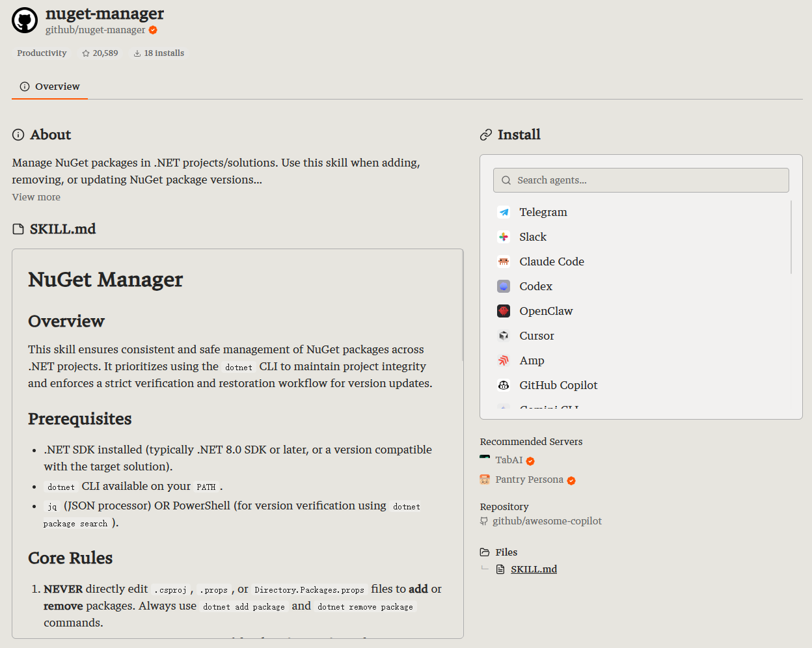Click the link icon beside Install heading
The image size is (812, 648).
click(x=486, y=135)
